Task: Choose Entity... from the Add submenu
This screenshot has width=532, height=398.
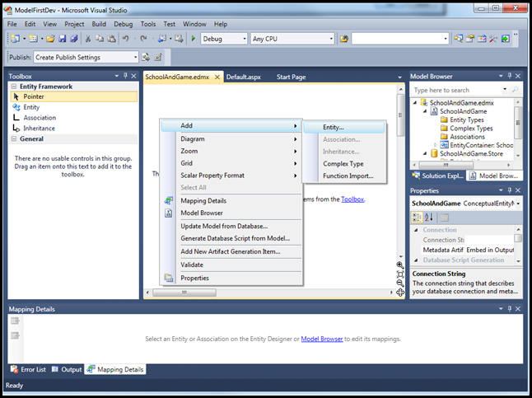Action: [x=333, y=127]
